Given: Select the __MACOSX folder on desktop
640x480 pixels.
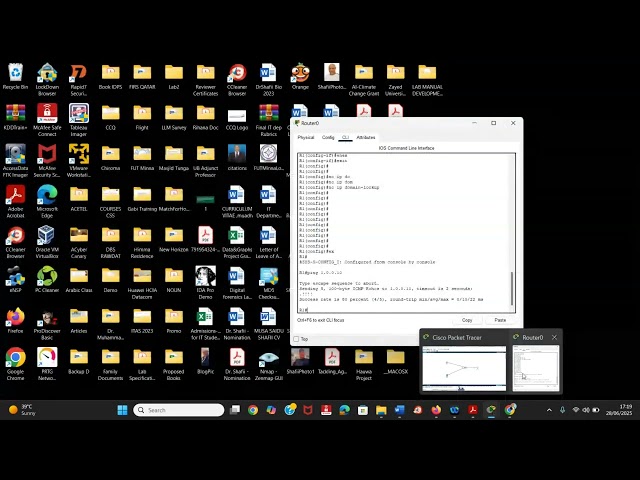Looking at the screenshot, I should click(x=396, y=361).
